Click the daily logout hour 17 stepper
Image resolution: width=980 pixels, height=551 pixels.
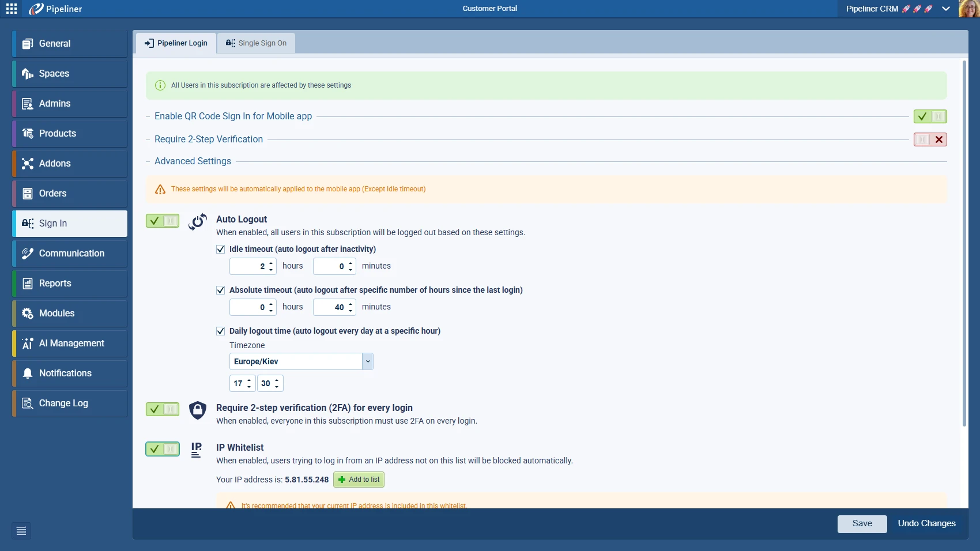tap(249, 383)
